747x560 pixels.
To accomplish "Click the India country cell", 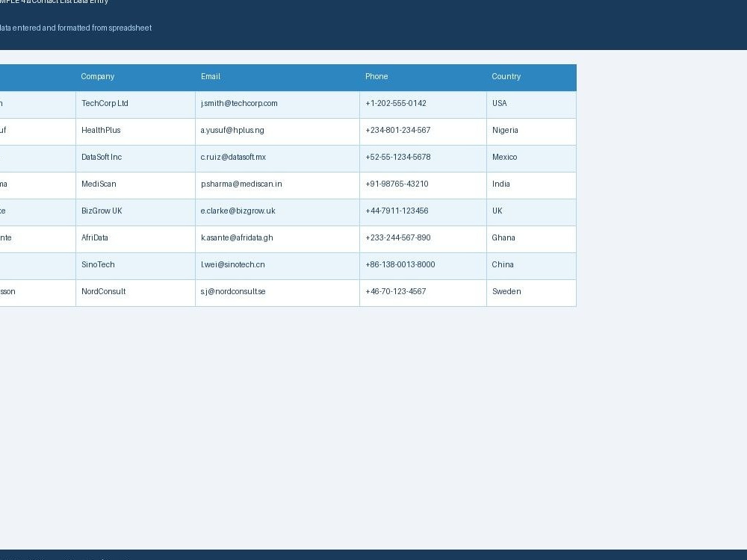I will pos(531,185).
